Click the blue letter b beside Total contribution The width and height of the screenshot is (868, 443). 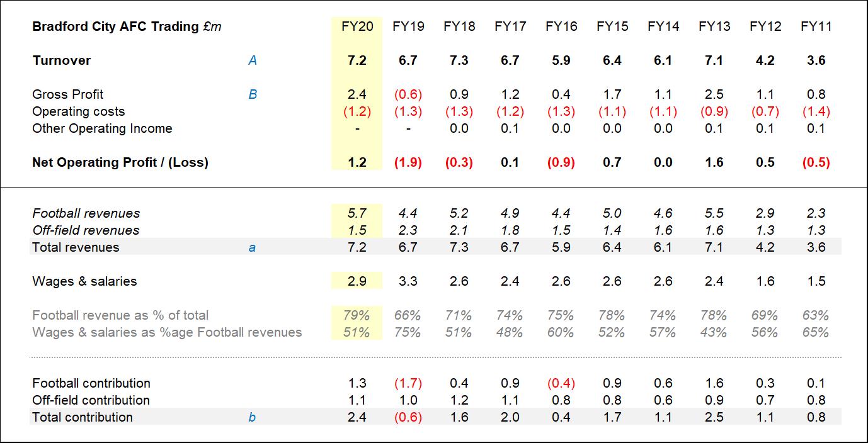252,417
